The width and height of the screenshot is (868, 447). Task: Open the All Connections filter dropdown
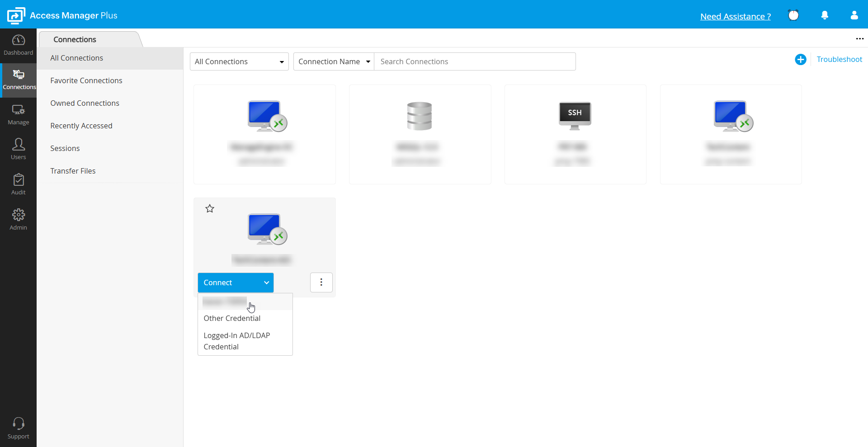pos(239,61)
